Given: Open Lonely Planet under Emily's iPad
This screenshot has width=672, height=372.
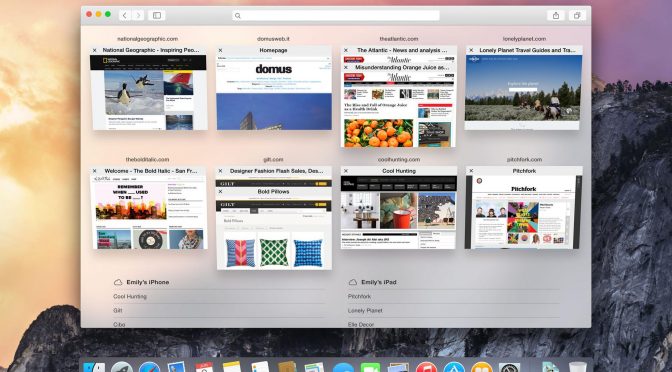Looking at the screenshot, I should [x=365, y=310].
